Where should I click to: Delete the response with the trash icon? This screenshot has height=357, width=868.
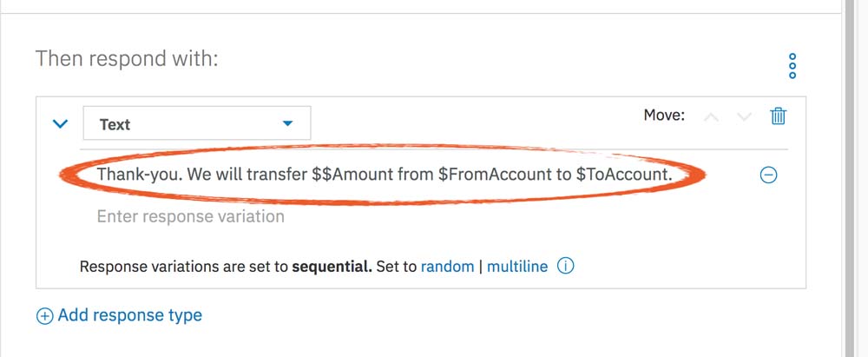click(x=779, y=116)
